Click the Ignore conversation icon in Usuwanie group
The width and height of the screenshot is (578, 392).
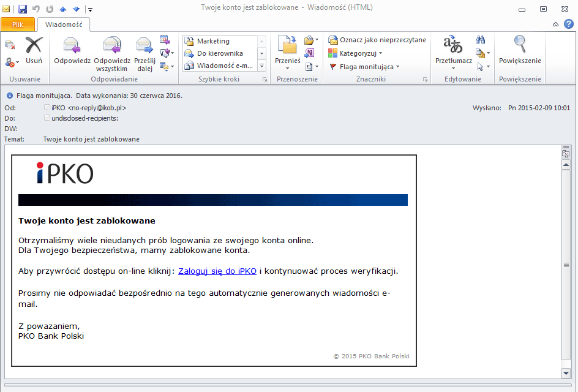click(x=10, y=45)
